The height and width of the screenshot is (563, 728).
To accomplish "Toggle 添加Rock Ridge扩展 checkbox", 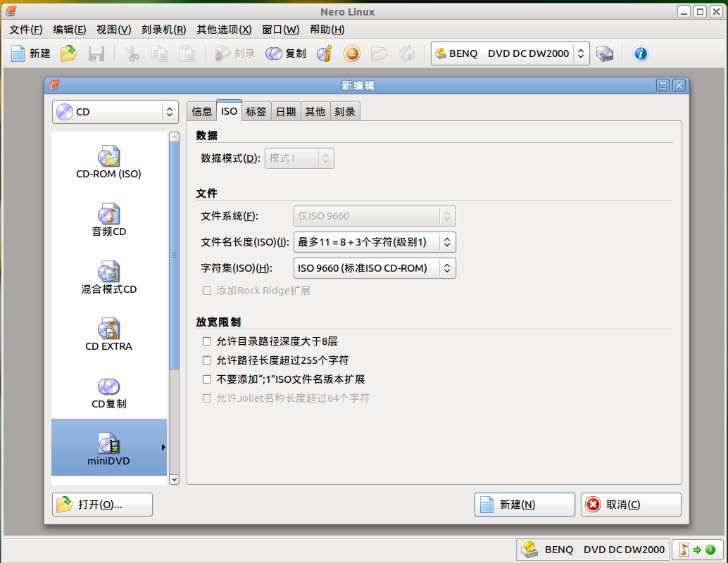I will [207, 291].
